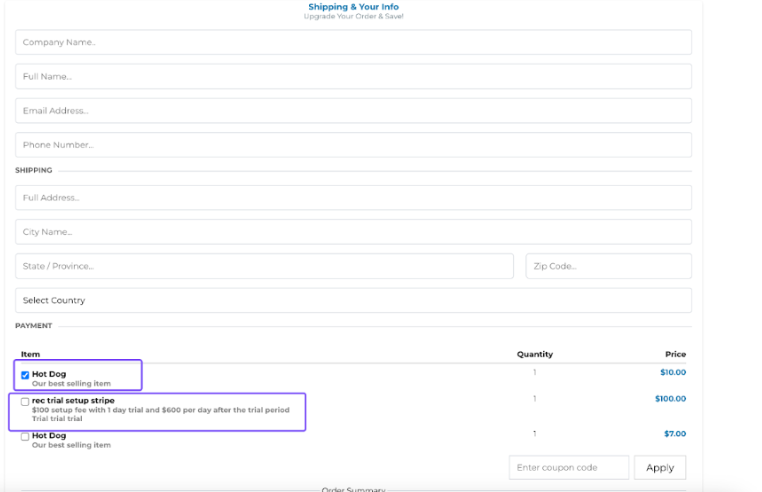Viewport: 762px width, 492px height.
Task: Click the Hot Dog name in the $10.00 row
Action: pyautogui.click(x=49, y=374)
